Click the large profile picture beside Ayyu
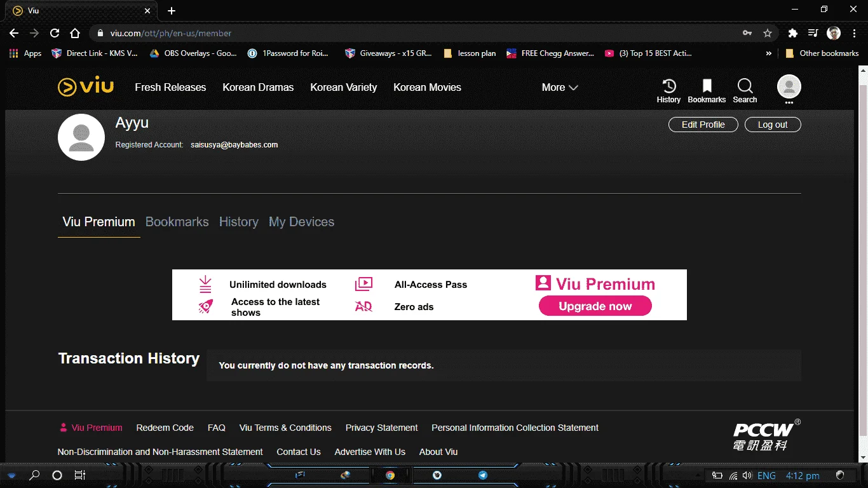868x488 pixels. click(x=81, y=137)
